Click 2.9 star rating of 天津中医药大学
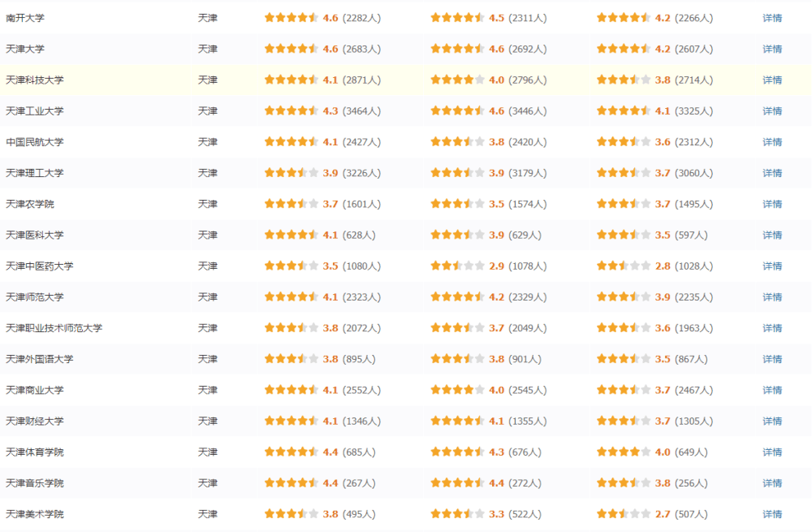 click(457, 266)
